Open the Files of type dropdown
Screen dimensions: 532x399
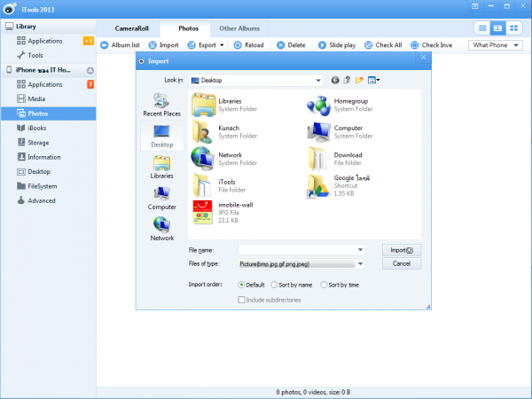coord(360,263)
